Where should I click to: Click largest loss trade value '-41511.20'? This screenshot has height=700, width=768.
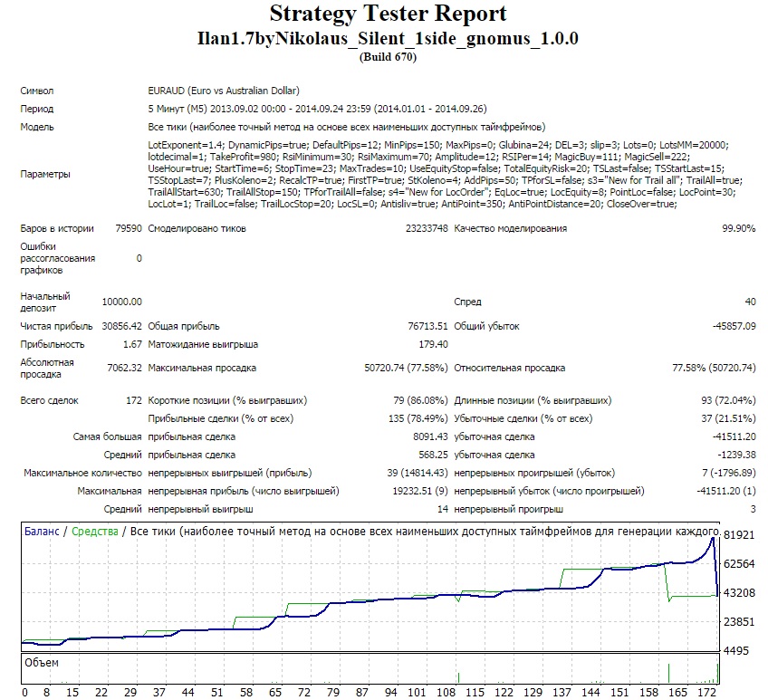(x=734, y=437)
